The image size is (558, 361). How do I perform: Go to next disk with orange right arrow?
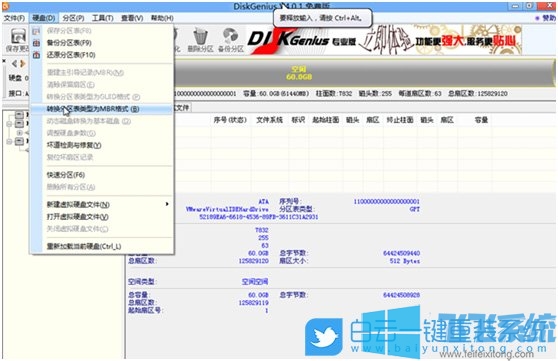23,64
